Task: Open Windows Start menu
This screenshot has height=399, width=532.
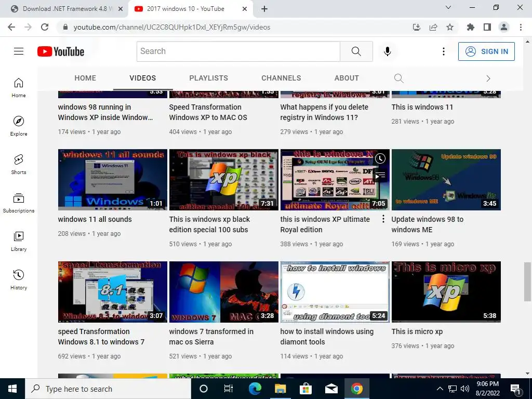Action: (12, 389)
